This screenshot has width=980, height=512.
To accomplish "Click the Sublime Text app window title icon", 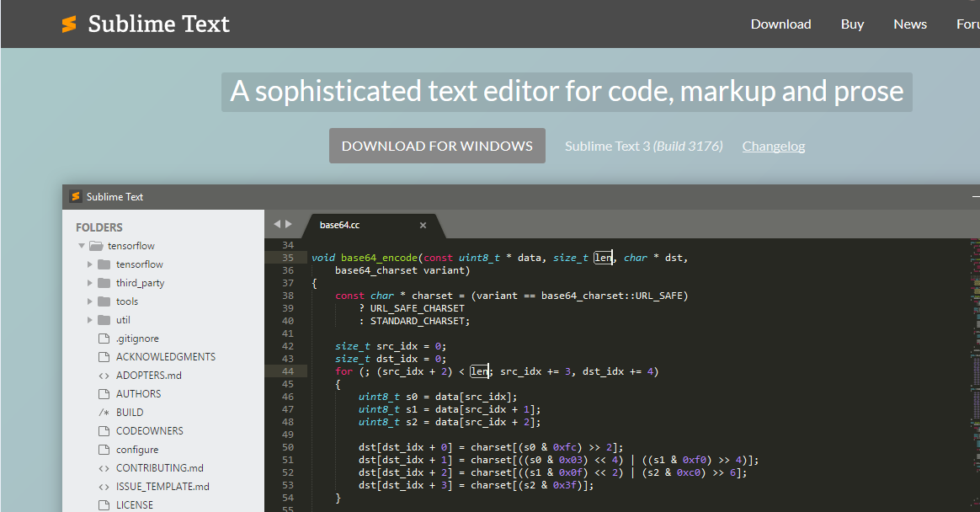I will [x=76, y=196].
